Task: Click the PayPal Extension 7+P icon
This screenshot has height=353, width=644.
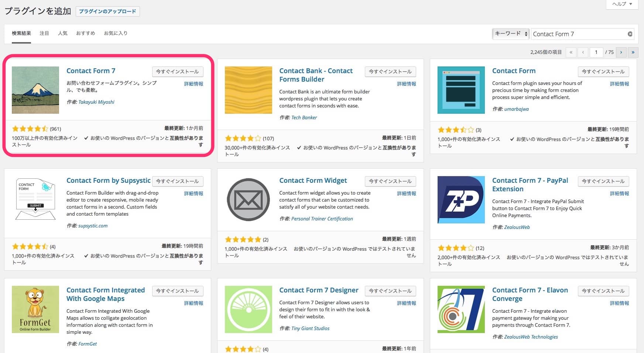Action: click(461, 199)
